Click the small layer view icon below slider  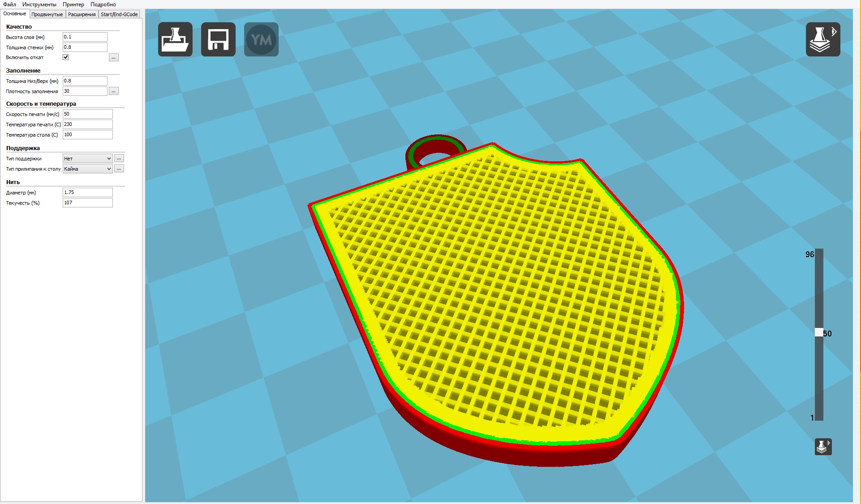(x=823, y=447)
